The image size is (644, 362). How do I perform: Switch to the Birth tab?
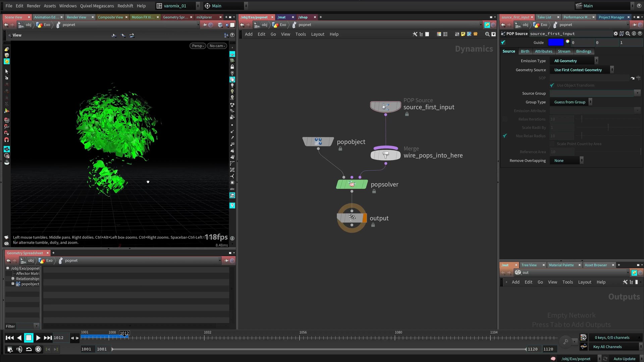[525, 51]
